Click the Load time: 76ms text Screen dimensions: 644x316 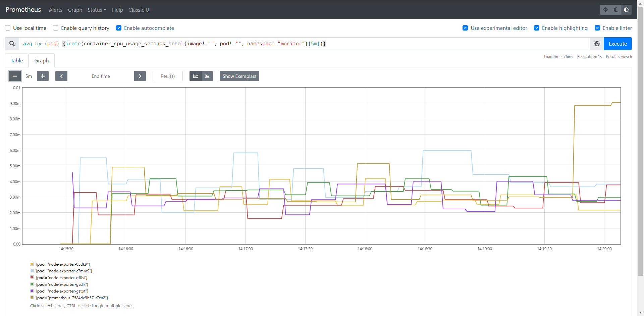coord(558,57)
